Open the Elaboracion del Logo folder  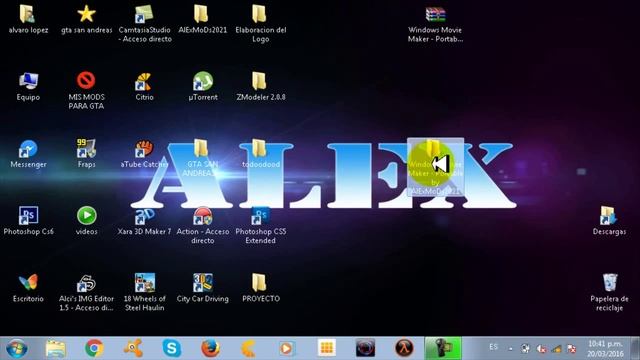click(x=260, y=24)
